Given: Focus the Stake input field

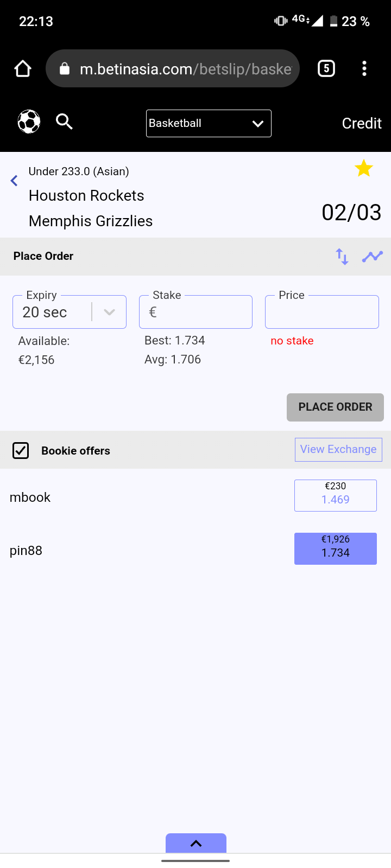Looking at the screenshot, I should 201,312.
